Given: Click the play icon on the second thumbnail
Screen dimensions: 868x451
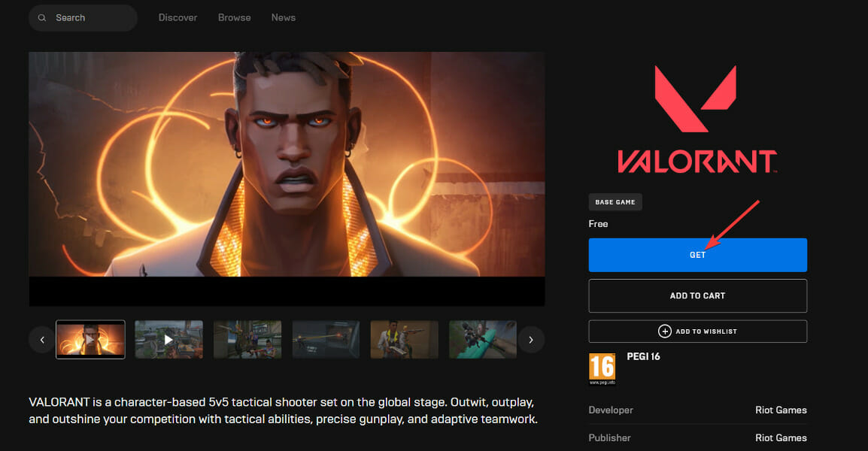Looking at the screenshot, I should pyautogui.click(x=168, y=339).
